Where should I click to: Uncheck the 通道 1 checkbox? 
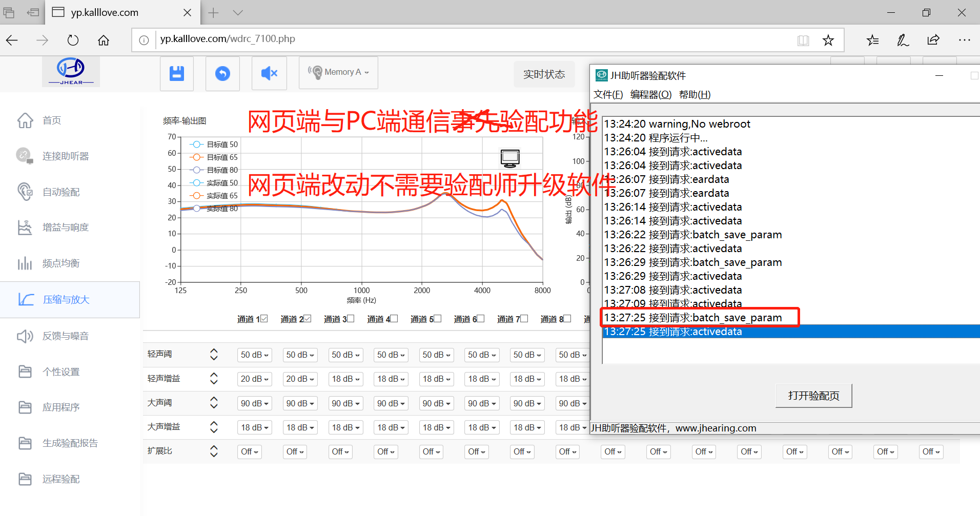(x=264, y=319)
